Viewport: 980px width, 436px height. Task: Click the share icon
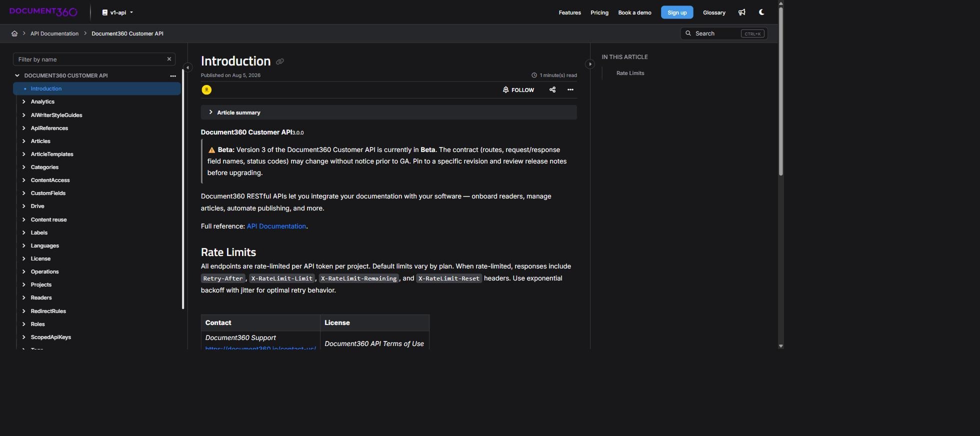552,89
